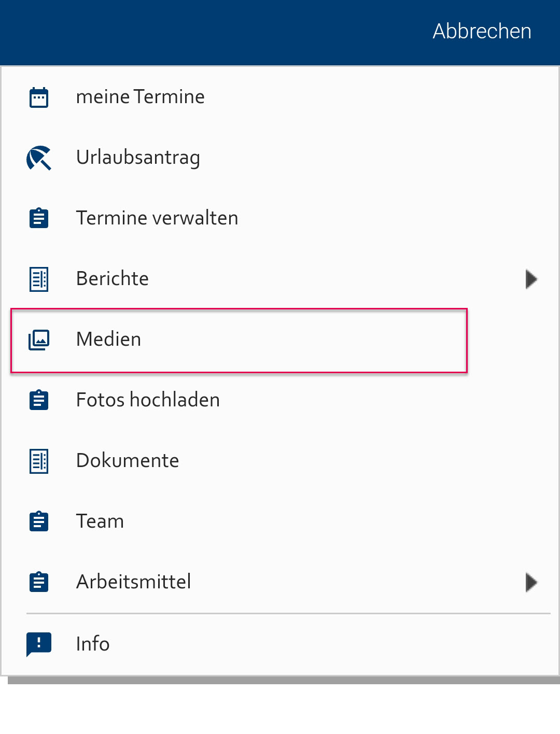This screenshot has width=560, height=734.
Task: Expand the Berichte submenu arrow
Action: (531, 279)
